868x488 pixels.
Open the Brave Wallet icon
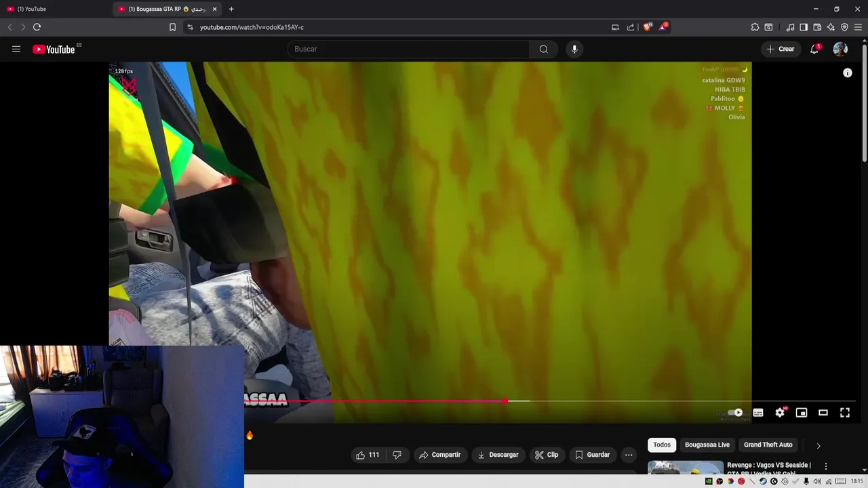coord(817,27)
